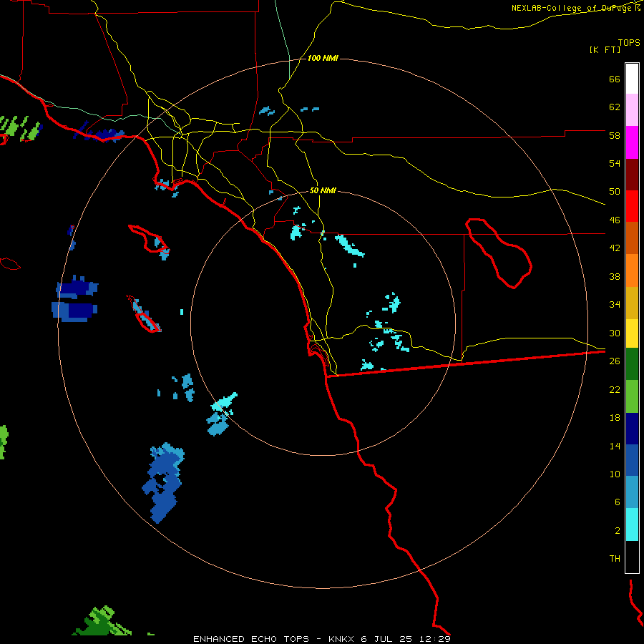Click the KNKX station identifier in caption

coord(341,639)
